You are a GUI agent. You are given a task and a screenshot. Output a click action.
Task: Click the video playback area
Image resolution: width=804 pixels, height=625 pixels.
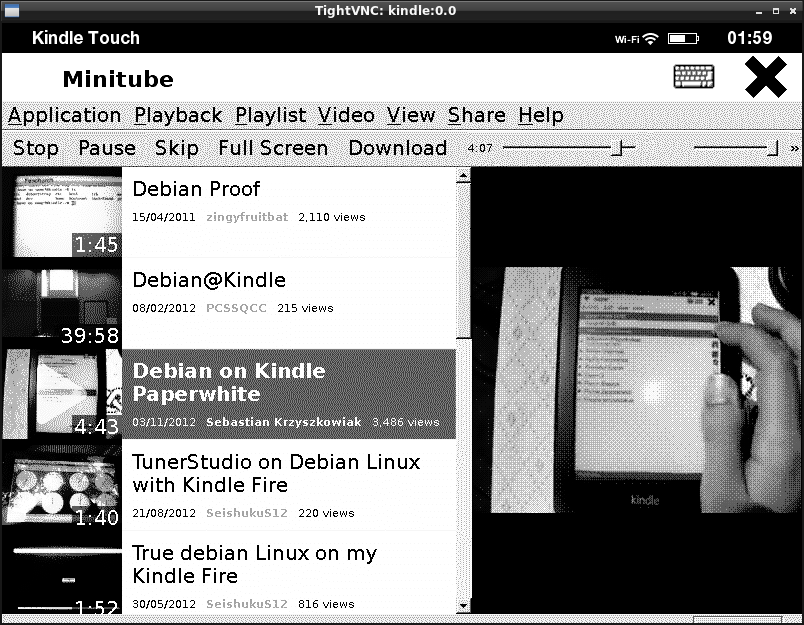(x=637, y=390)
